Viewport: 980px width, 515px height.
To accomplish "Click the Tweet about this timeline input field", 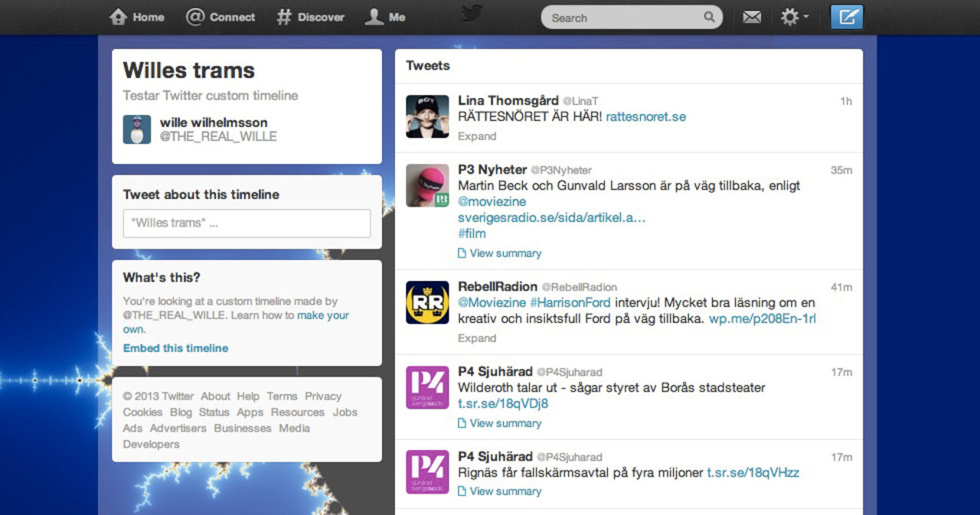I will (246, 223).
